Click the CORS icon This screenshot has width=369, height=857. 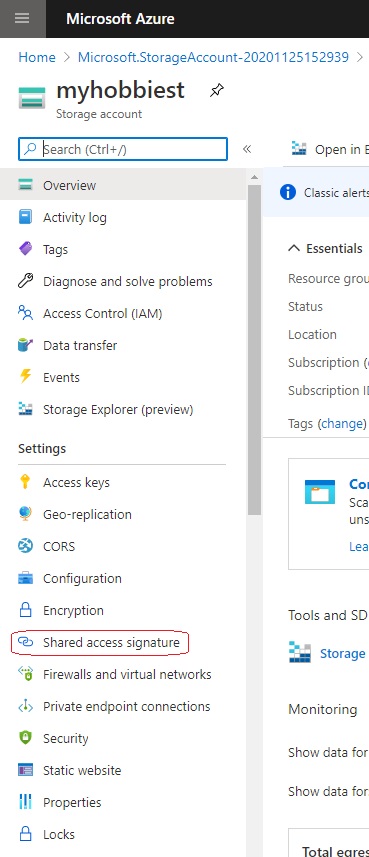[26, 546]
